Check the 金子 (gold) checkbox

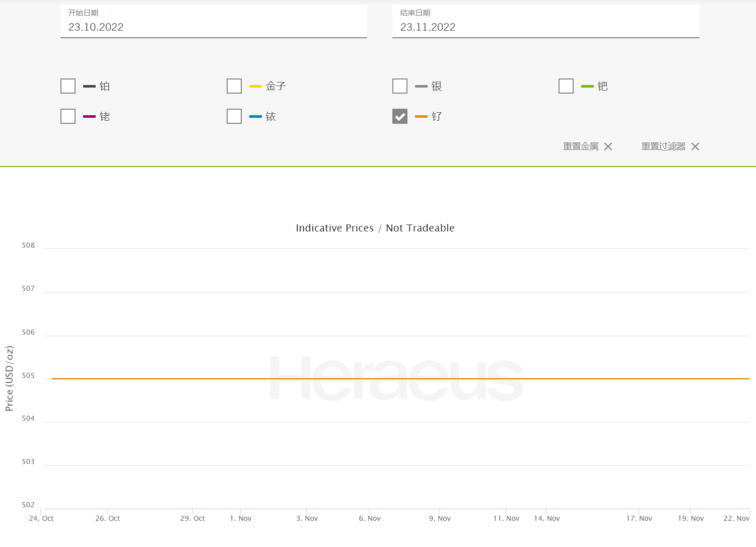(x=234, y=86)
